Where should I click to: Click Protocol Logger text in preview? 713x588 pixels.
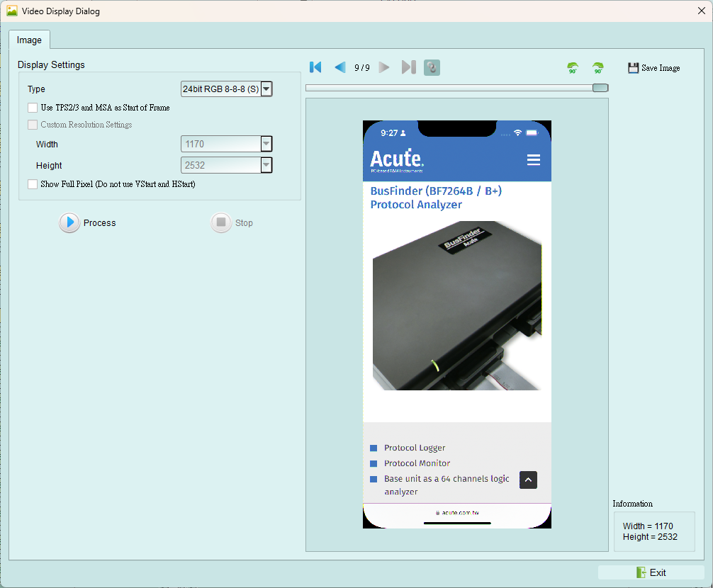click(x=414, y=448)
